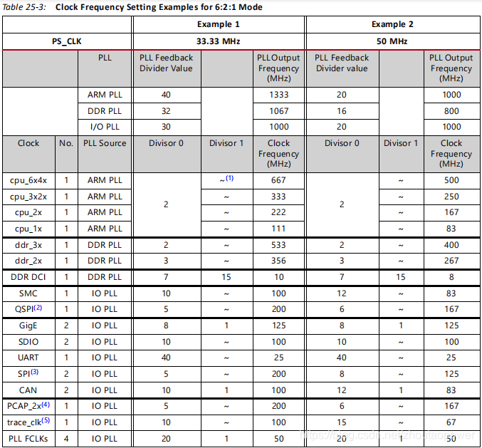The height and width of the screenshot is (448, 482).
Task: Select the 'Table 25-3:' caption label
Action: click(x=24, y=7)
